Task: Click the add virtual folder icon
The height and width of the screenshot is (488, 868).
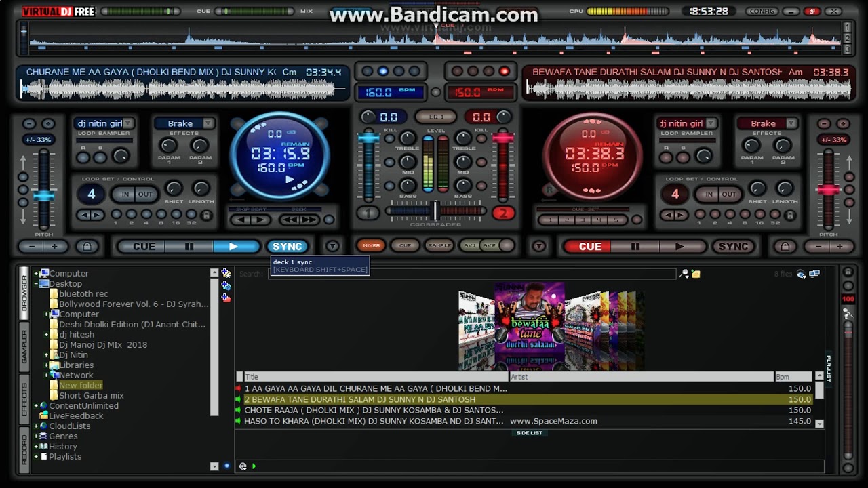Action: coord(226,298)
